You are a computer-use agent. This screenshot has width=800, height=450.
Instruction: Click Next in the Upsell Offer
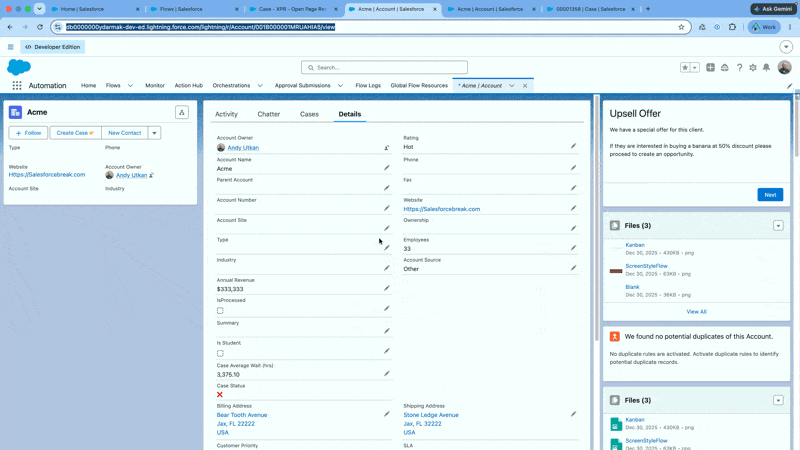pyautogui.click(x=770, y=195)
